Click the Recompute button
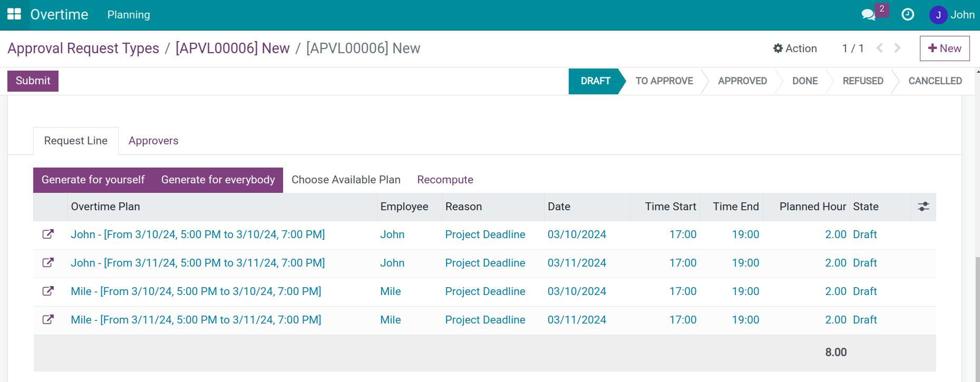Viewport: 980px width, 382px height. coord(445,180)
